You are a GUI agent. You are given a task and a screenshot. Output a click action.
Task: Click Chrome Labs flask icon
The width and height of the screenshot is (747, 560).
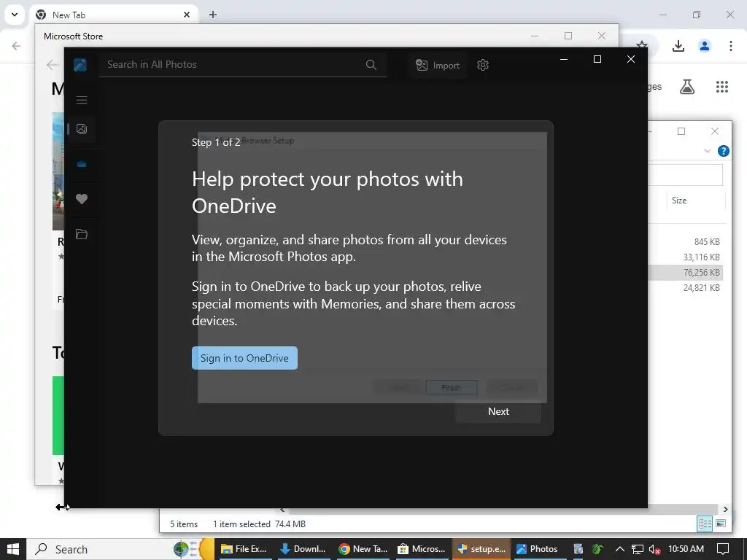[x=687, y=87]
